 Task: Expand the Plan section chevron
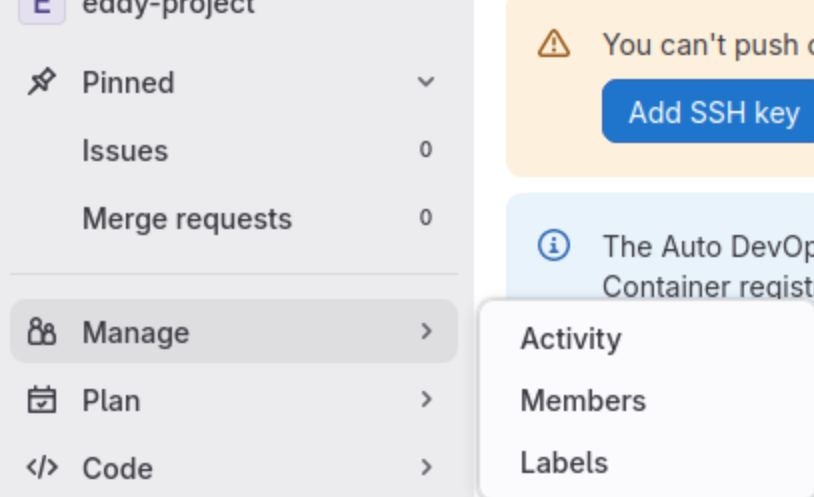coord(426,400)
